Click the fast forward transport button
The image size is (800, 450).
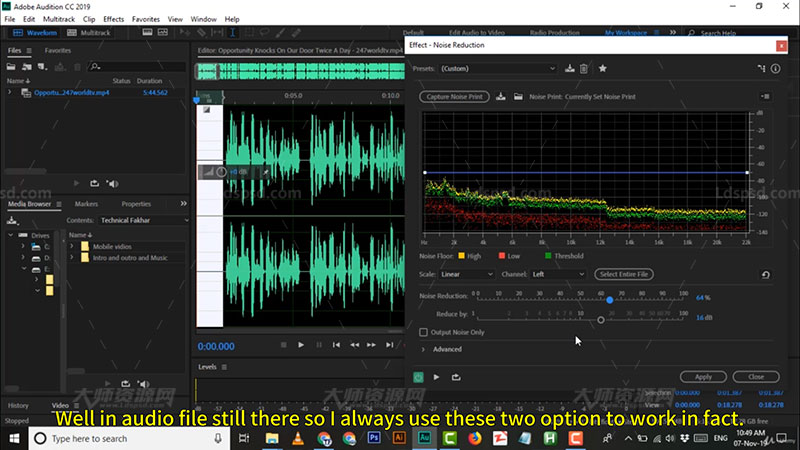[x=371, y=345]
